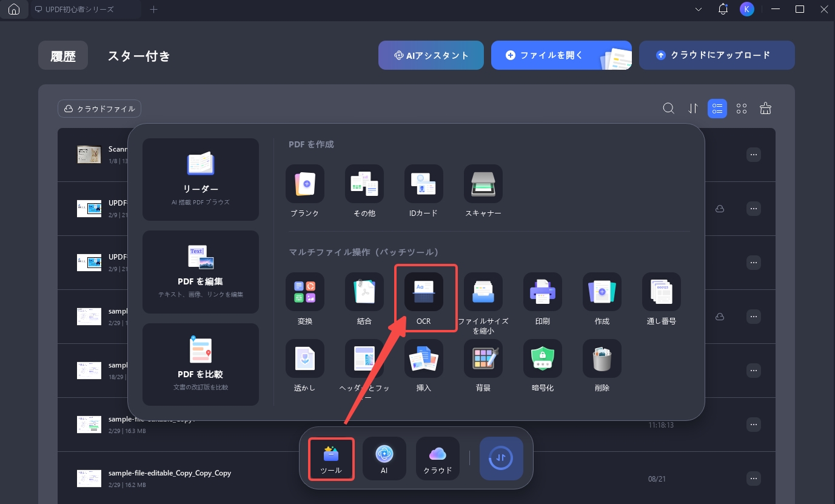This screenshot has height=504, width=835.
Task: Open the ブランク blank PDF tool
Action: pyautogui.click(x=305, y=184)
